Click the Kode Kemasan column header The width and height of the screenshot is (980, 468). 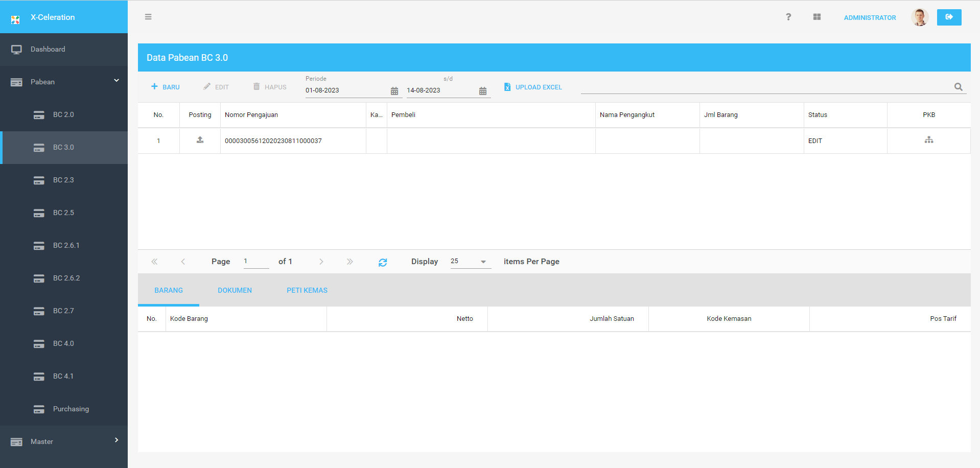729,319
